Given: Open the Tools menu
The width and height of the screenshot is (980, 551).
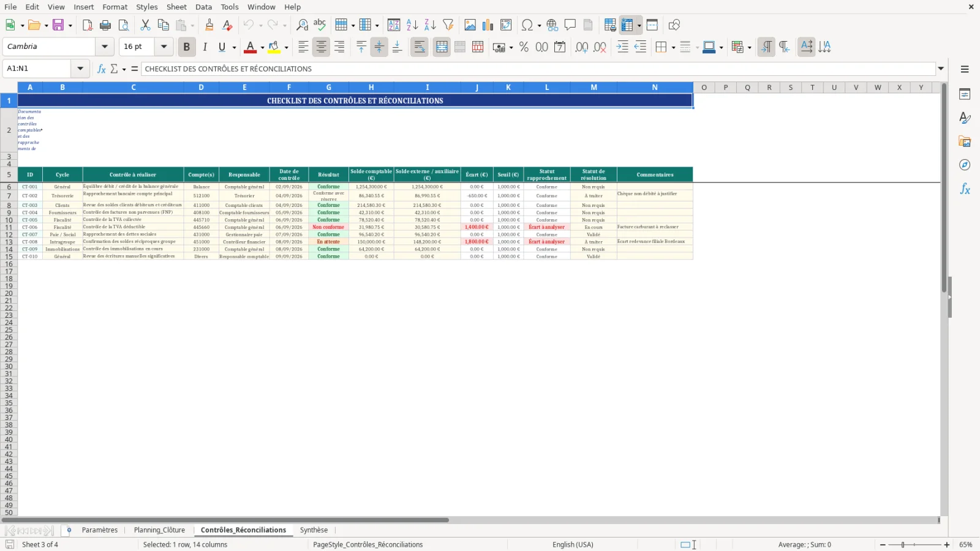Looking at the screenshot, I should coord(230,7).
